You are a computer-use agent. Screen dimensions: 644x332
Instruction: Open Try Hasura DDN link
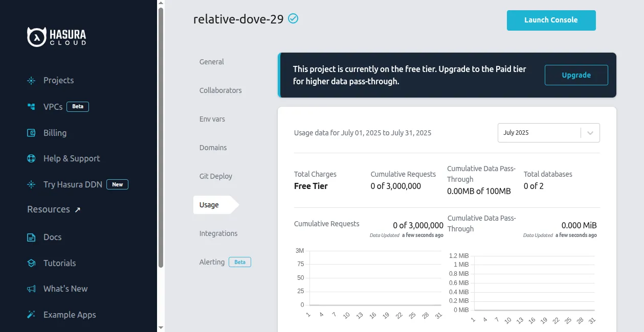coord(73,184)
